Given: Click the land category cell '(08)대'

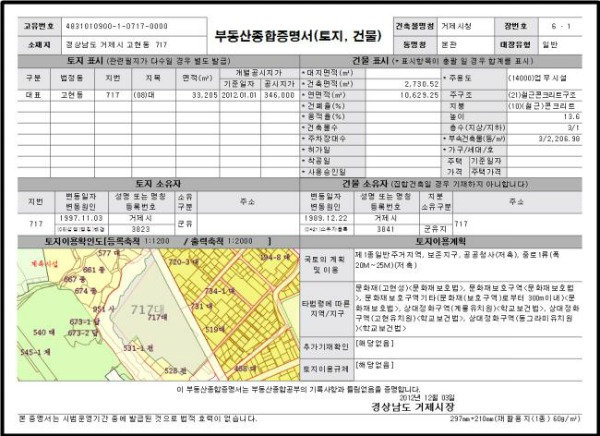Looking at the screenshot, I should [144, 95].
